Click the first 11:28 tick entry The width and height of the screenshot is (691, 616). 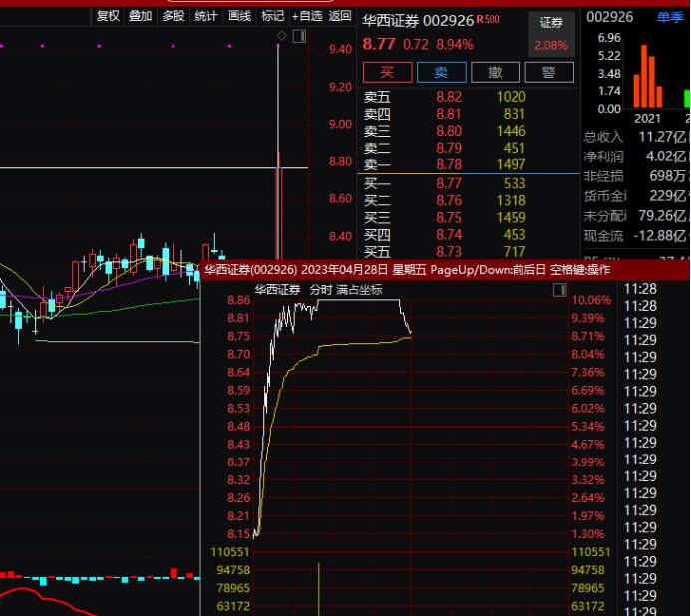(640, 289)
